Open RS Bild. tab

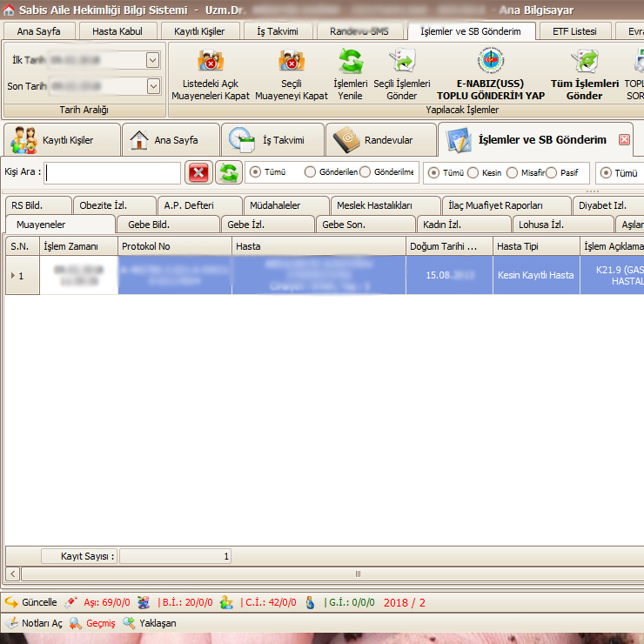pos(38,205)
